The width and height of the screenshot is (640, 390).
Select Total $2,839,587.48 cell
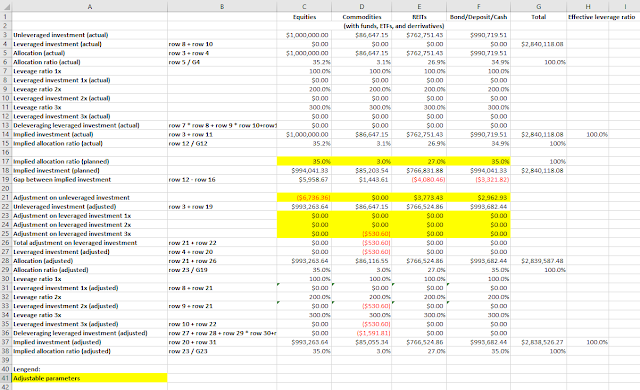tap(538, 261)
